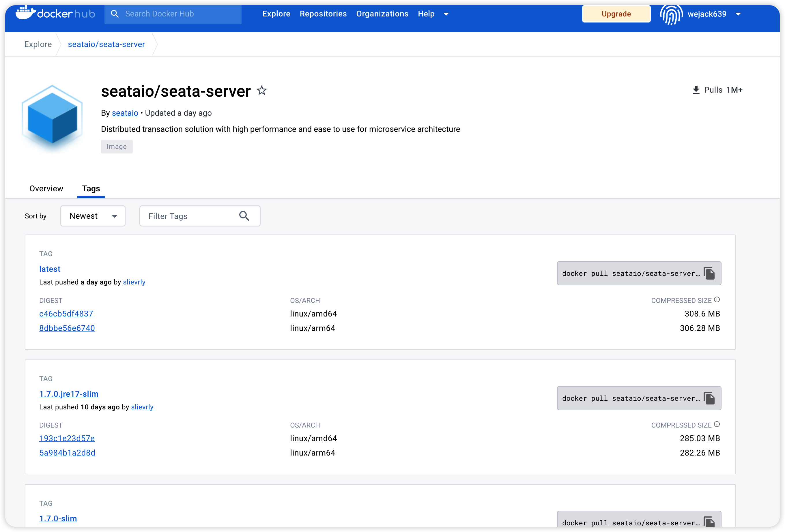Click info icon beside 1.7.0.jre17-slim compressed size
The height and width of the screenshot is (532, 785).
coord(717,424)
